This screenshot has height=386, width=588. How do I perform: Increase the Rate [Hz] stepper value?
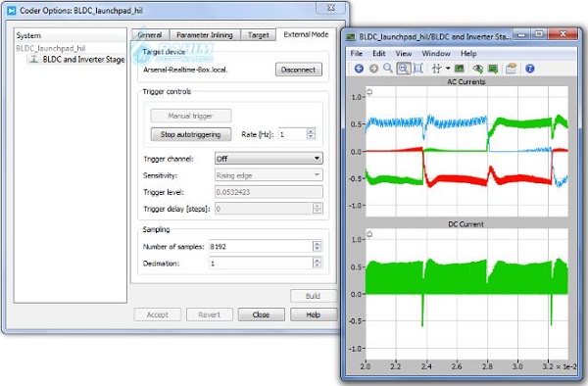click(311, 131)
